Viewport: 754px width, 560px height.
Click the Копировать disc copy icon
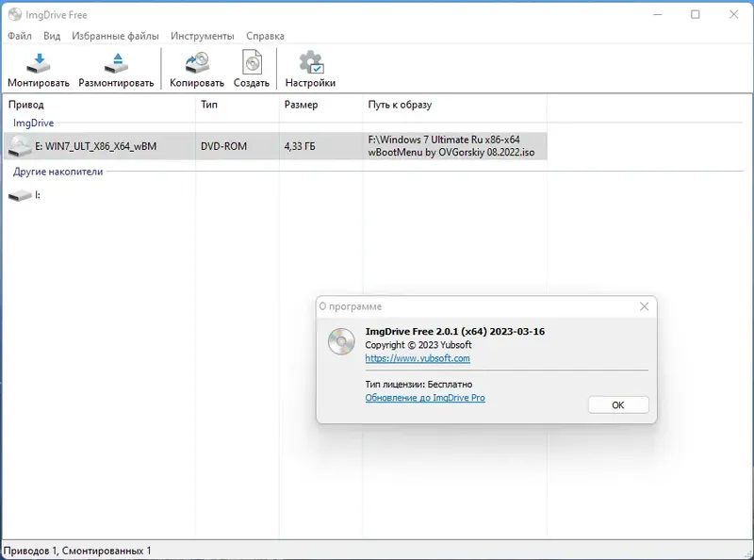pos(197,62)
